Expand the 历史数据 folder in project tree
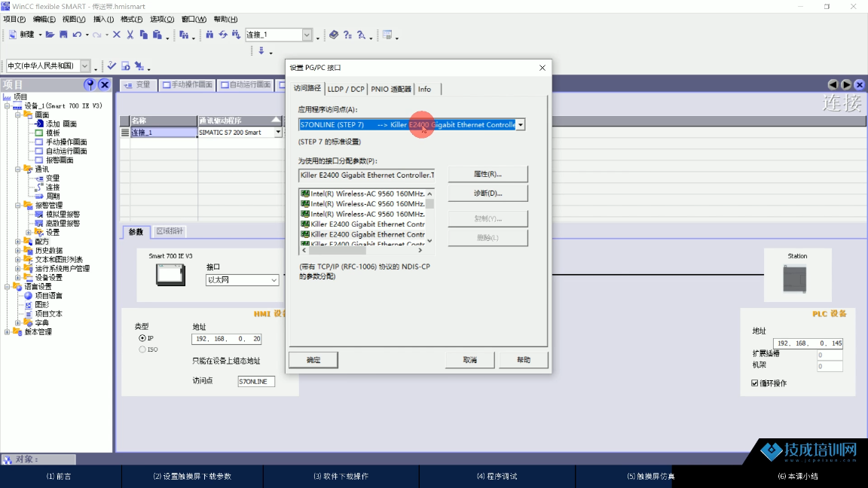This screenshot has width=868, height=488. [x=18, y=250]
